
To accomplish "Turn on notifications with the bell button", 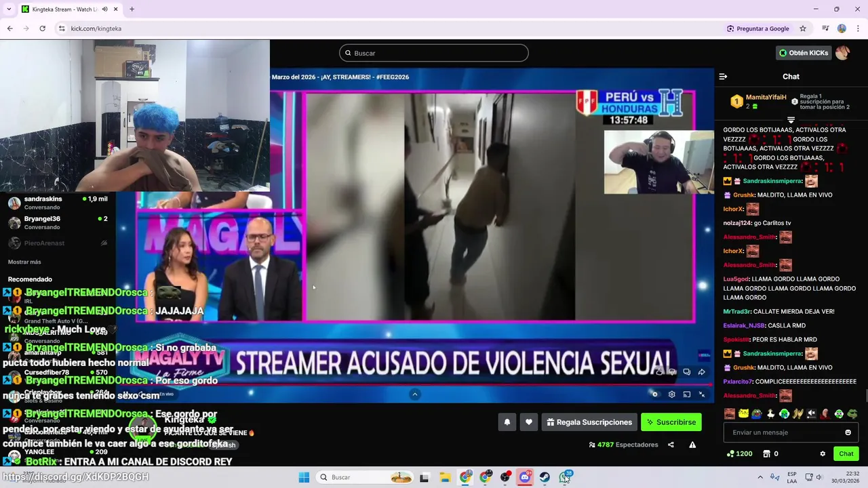I will pyautogui.click(x=507, y=422).
